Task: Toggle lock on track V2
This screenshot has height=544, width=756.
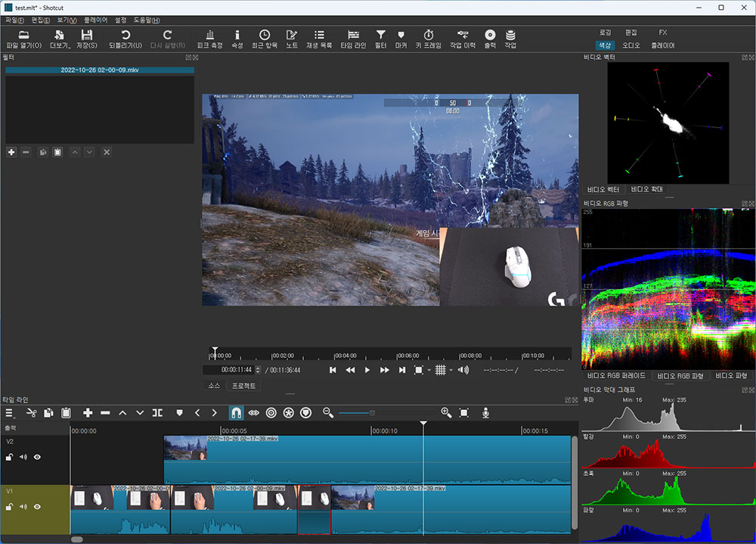Action: pos(9,457)
